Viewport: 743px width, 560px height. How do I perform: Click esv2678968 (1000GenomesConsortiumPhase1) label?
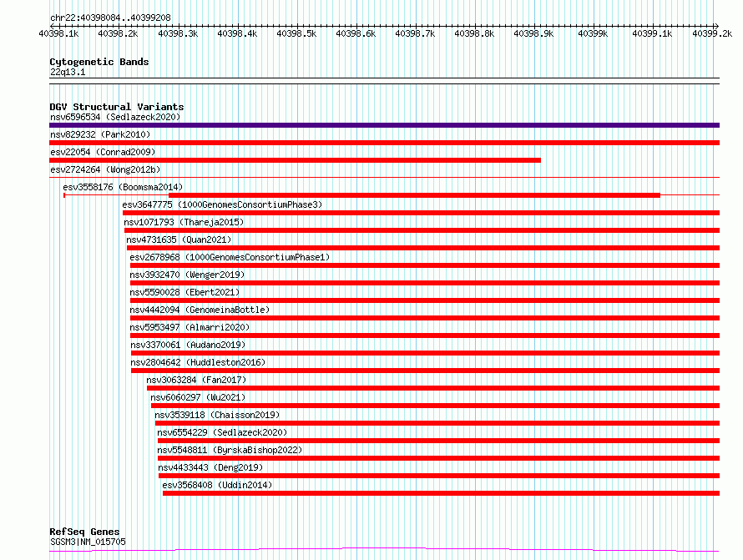coord(230,257)
